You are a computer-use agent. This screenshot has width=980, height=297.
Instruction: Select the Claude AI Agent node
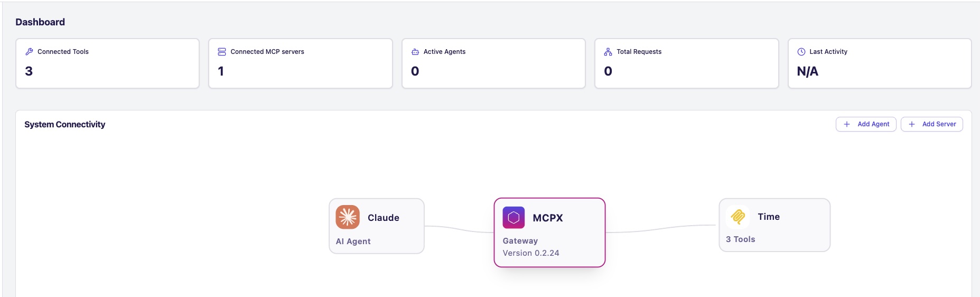[377, 226]
